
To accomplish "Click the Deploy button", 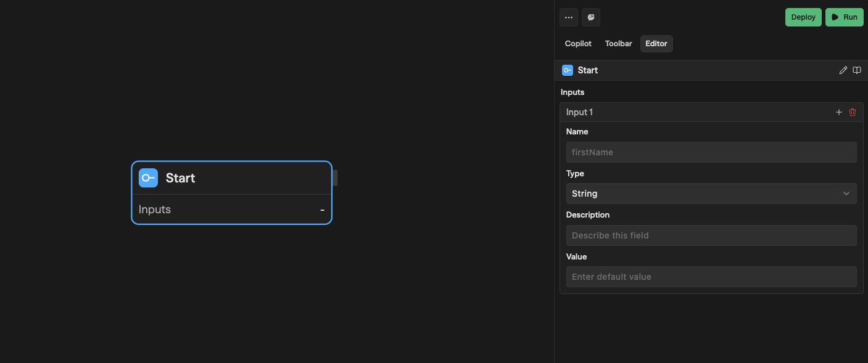I will [x=803, y=17].
